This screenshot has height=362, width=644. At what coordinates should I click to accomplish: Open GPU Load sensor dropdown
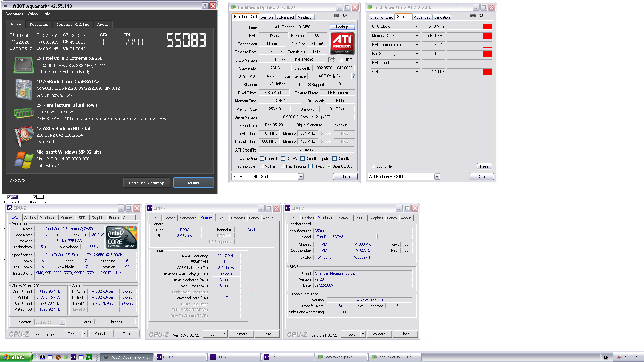pos(417,63)
